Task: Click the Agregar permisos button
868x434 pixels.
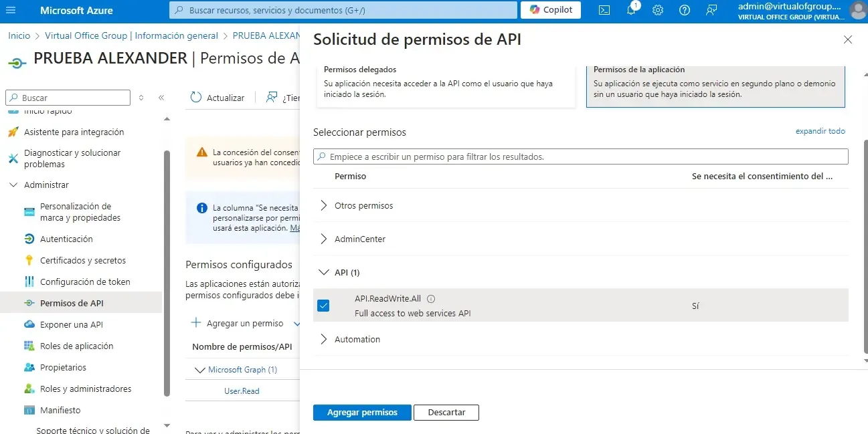Action: (x=362, y=413)
